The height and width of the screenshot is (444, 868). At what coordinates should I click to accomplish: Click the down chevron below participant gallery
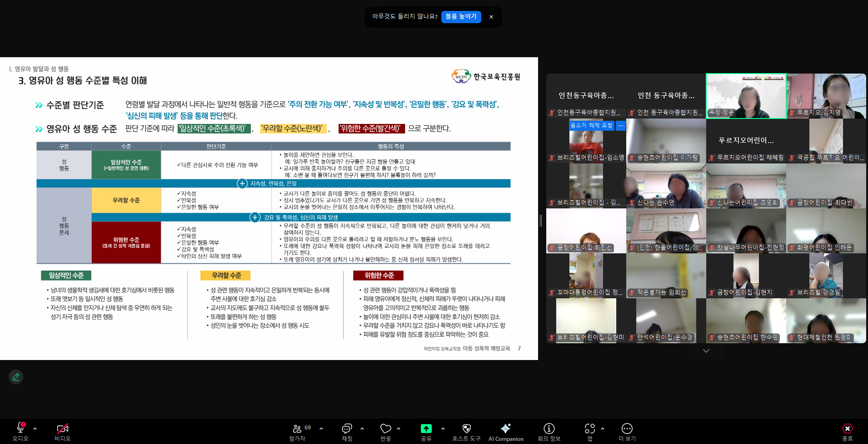(x=706, y=351)
